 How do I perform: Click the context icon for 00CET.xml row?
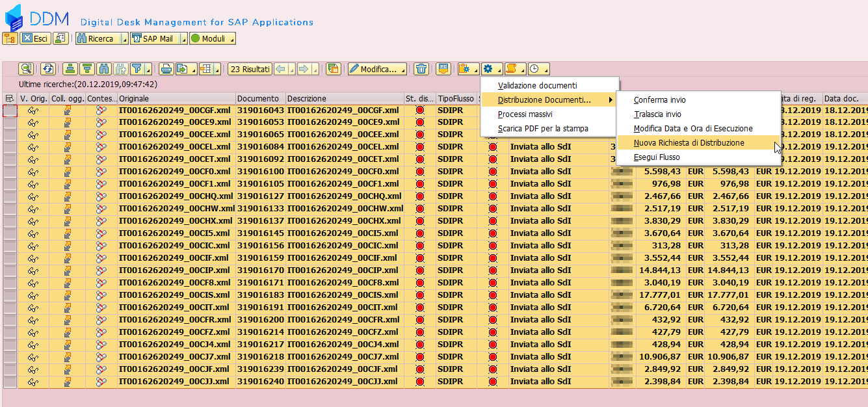coord(101,159)
